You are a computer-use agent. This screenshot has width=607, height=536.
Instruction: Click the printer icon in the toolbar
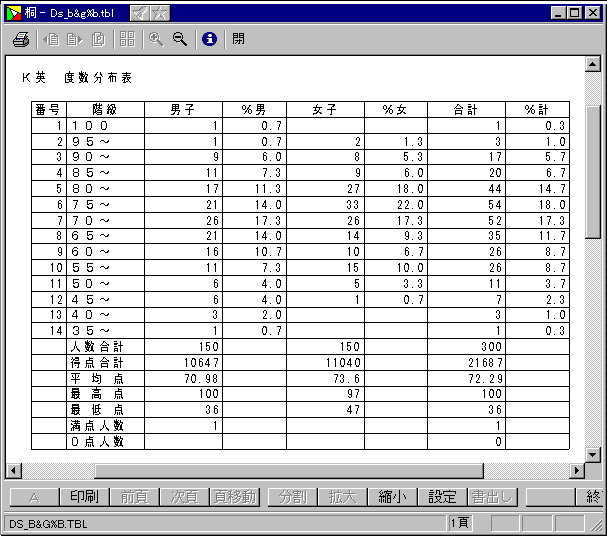(x=20, y=40)
